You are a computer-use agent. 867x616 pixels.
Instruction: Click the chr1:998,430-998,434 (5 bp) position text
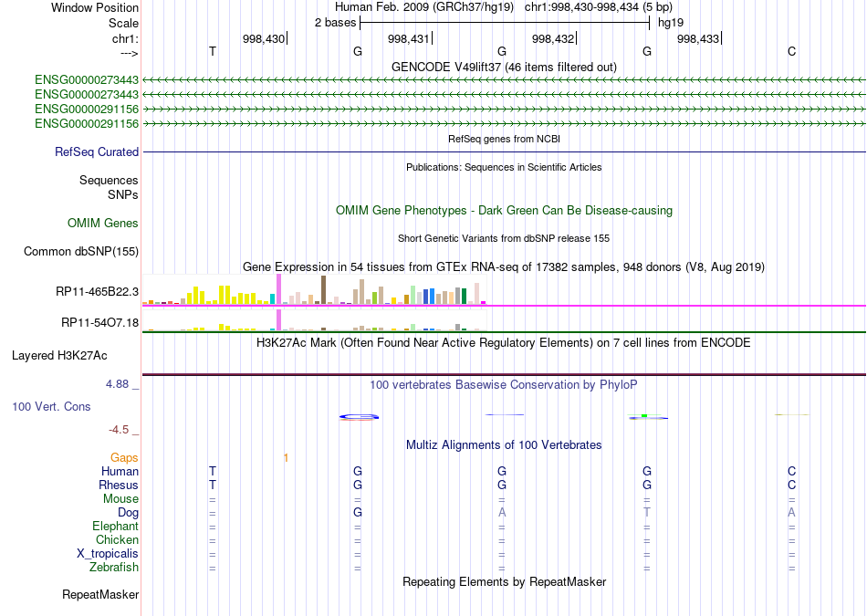point(599,7)
